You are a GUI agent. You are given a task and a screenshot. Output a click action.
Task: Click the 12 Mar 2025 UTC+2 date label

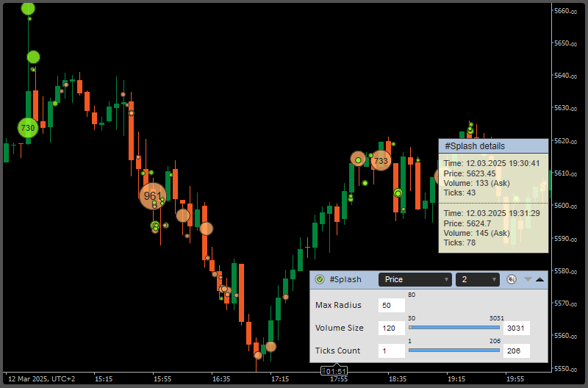(42, 379)
